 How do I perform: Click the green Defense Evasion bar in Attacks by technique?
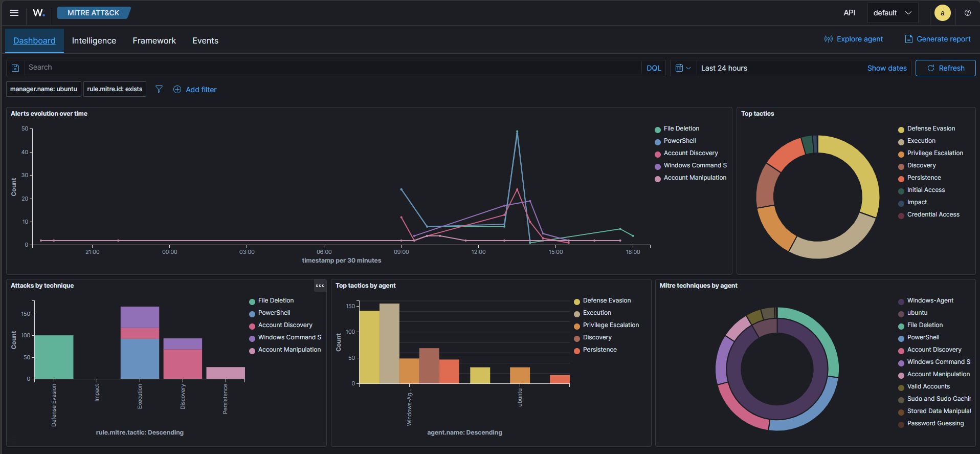[x=54, y=357]
